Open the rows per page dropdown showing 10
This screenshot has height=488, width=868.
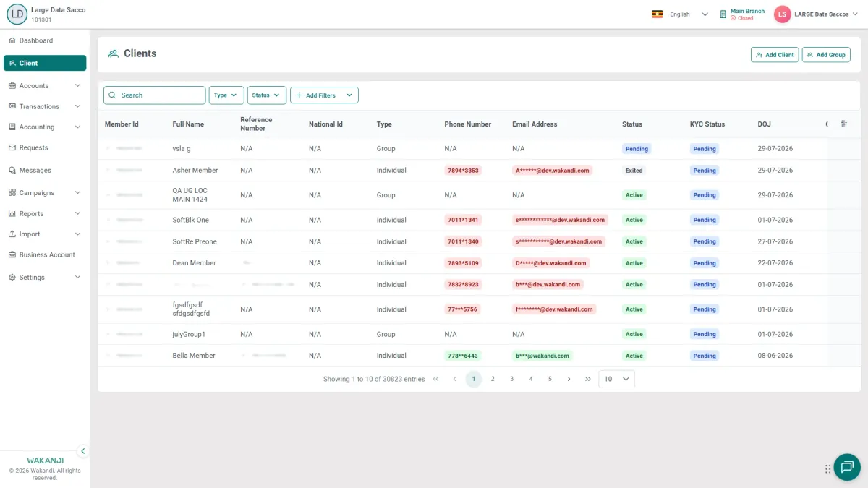tap(617, 379)
